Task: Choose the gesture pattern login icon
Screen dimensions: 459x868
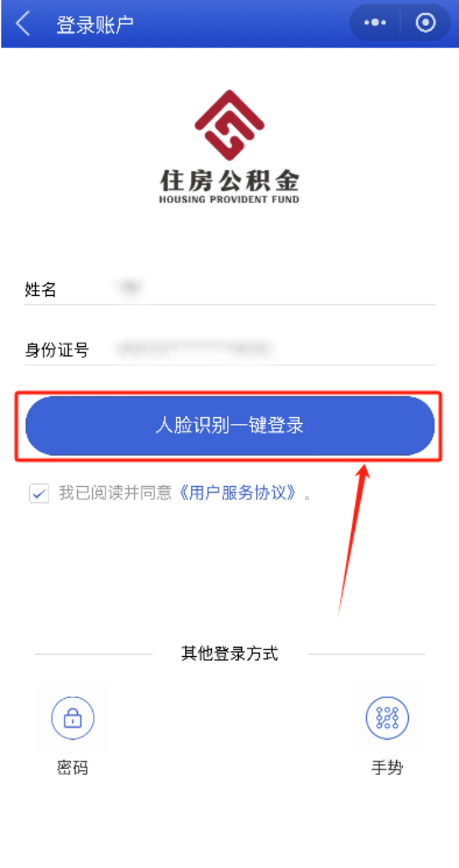Action: 387,718
